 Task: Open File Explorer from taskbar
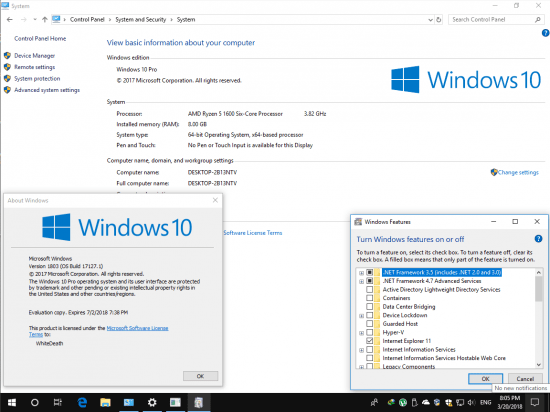(x=105, y=403)
